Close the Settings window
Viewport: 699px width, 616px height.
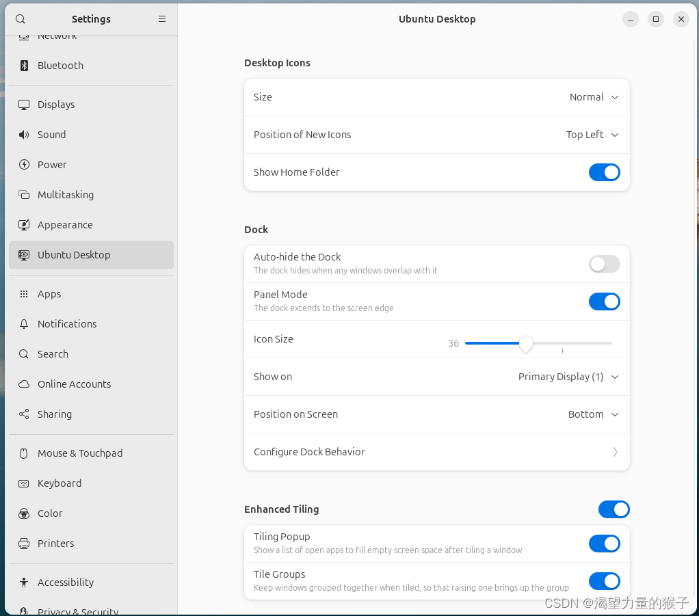pos(681,19)
